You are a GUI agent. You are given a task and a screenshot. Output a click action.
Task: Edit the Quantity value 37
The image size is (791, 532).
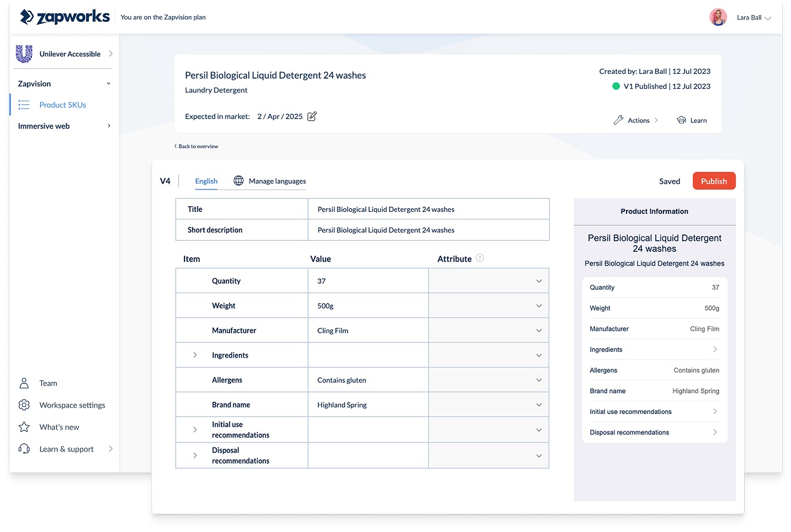(368, 281)
